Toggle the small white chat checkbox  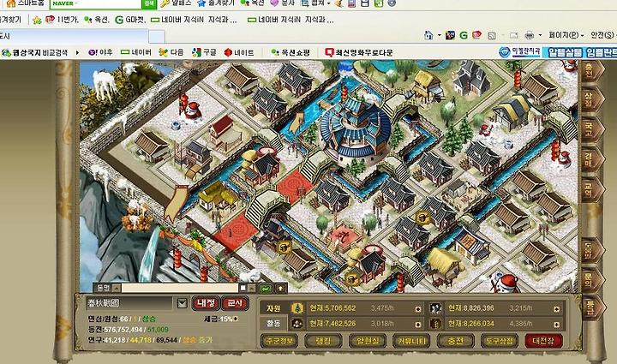tap(243, 288)
